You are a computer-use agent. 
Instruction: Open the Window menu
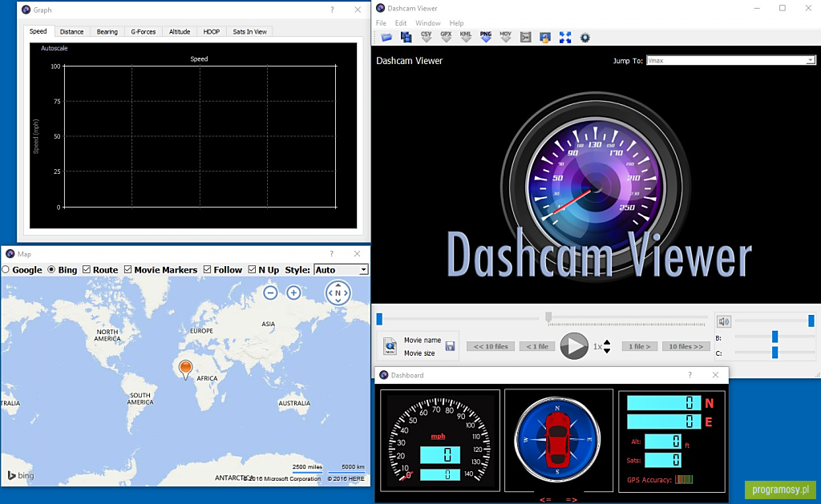click(x=428, y=23)
